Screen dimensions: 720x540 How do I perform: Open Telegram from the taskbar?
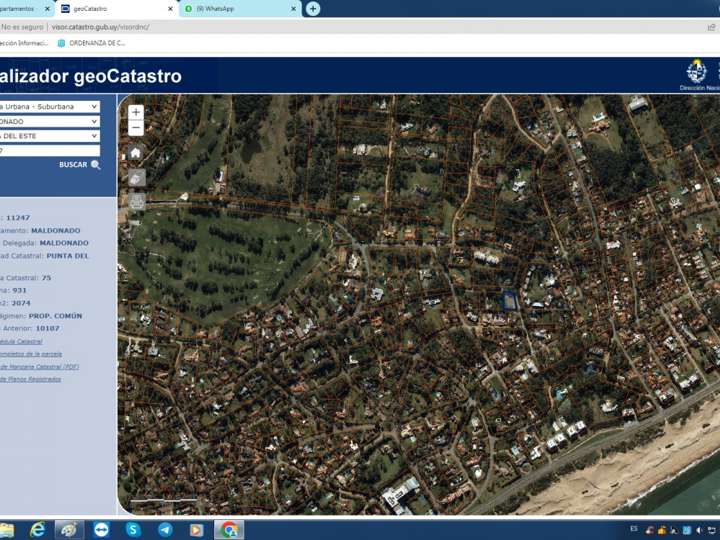click(x=165, y=530)
